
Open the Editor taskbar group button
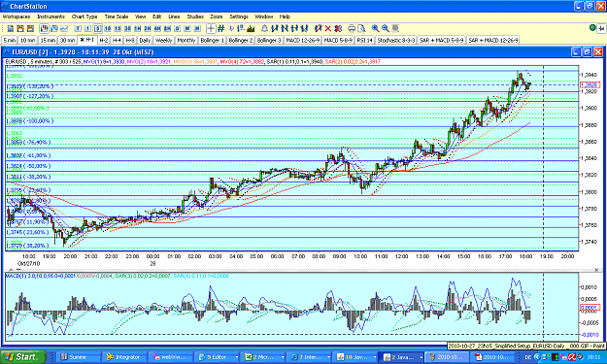tap(217, 357)
